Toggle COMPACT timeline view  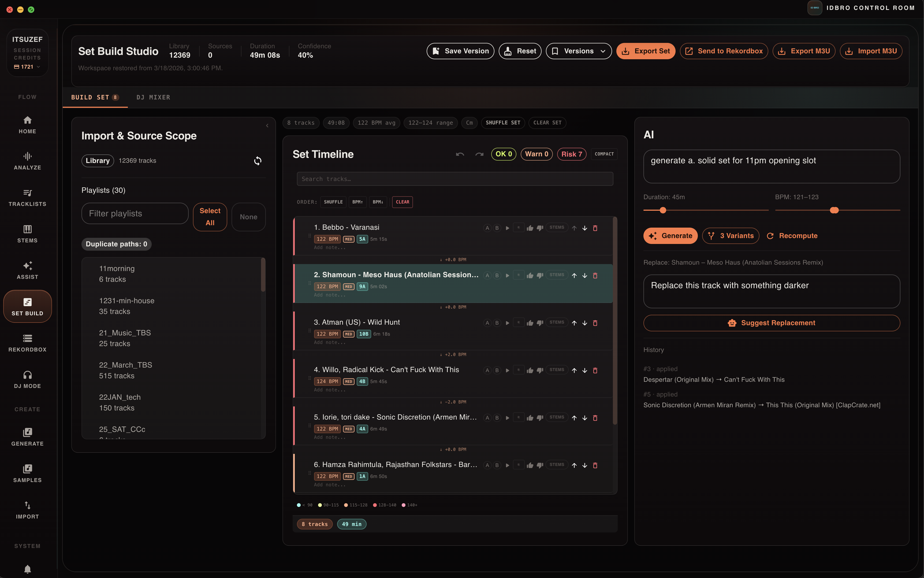604,154
